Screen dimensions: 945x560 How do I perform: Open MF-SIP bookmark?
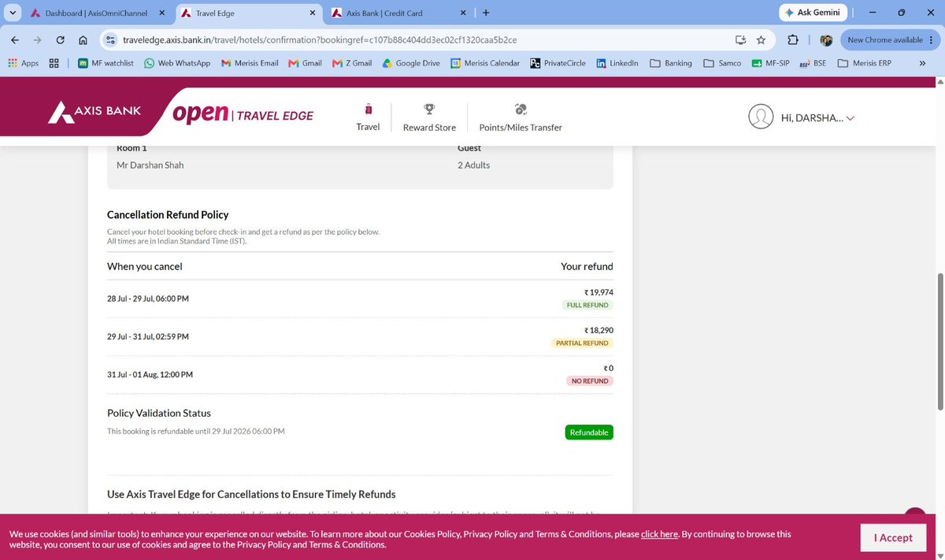[x=770, y=63]
